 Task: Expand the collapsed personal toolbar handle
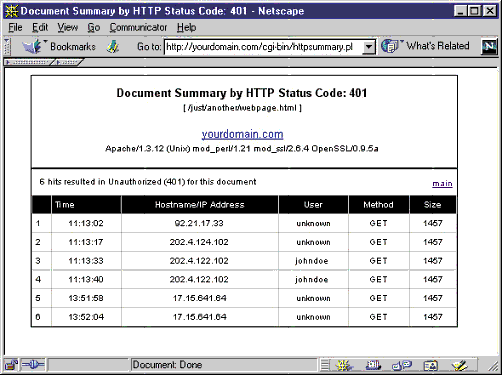coord(68,62)
